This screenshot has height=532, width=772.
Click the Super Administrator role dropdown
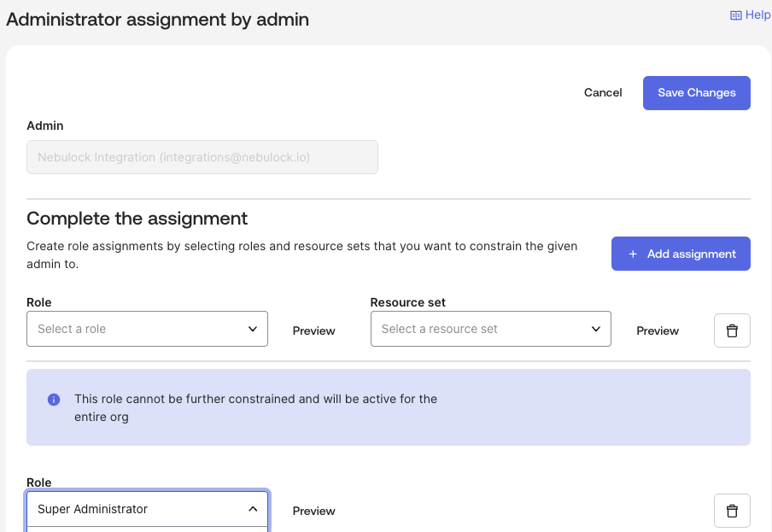pyautogui.click(x=137, y=509)
